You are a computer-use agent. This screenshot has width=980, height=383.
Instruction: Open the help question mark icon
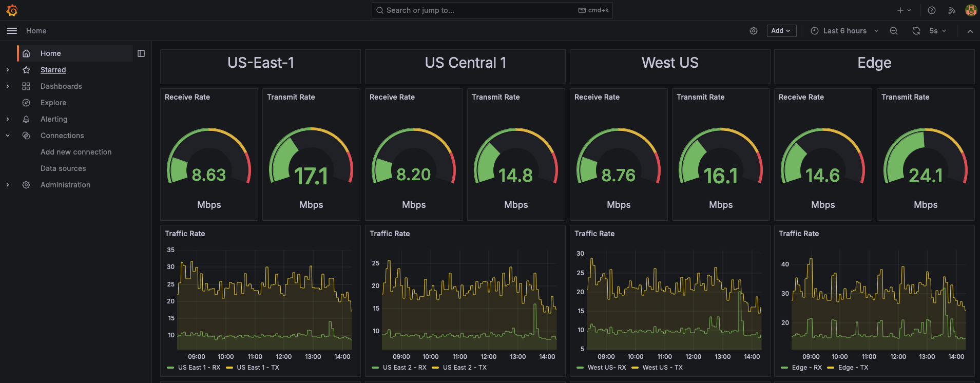pyautogui.click(x=932, y=10)
